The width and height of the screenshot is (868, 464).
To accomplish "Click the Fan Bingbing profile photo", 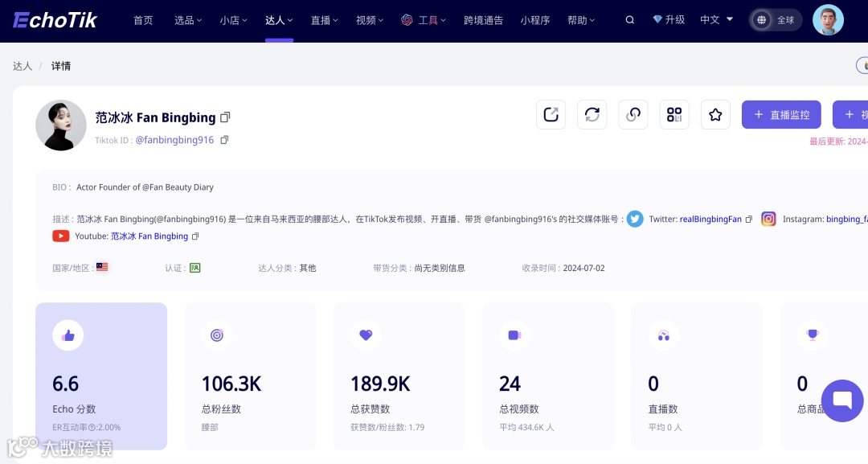I will click(61, 125).
